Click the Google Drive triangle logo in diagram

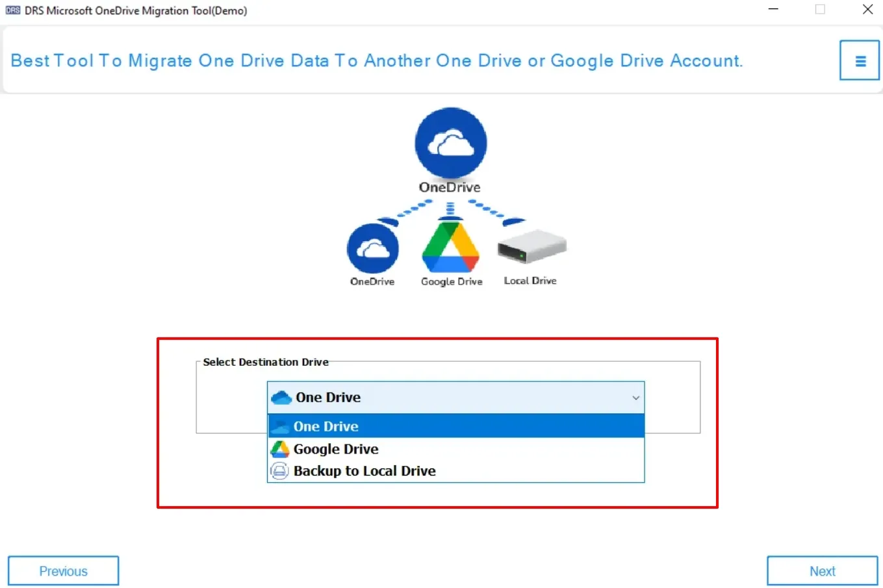(x=450, y=248)
